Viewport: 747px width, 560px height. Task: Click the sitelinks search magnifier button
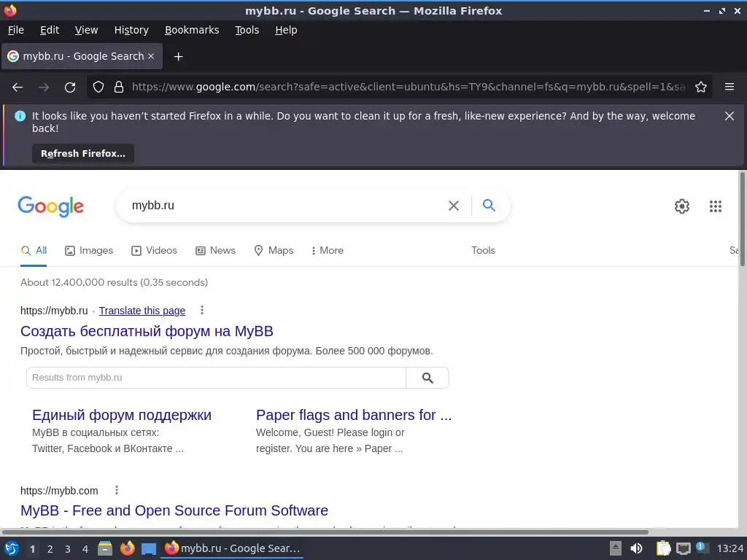(x=427, y=378)
